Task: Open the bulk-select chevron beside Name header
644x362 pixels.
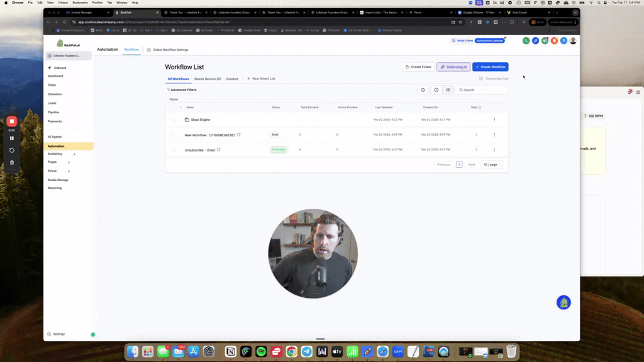Action: [x=180, y=107]
